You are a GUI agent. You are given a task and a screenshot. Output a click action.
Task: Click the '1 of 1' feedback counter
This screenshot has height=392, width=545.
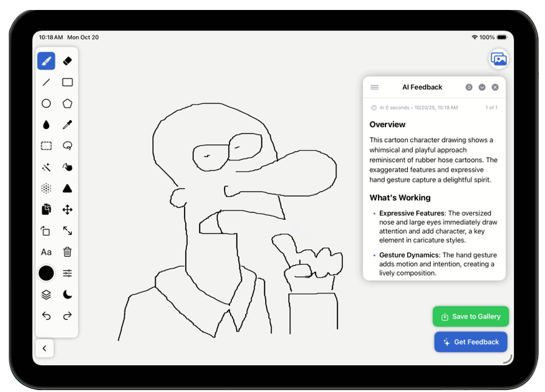coord(491,108)
